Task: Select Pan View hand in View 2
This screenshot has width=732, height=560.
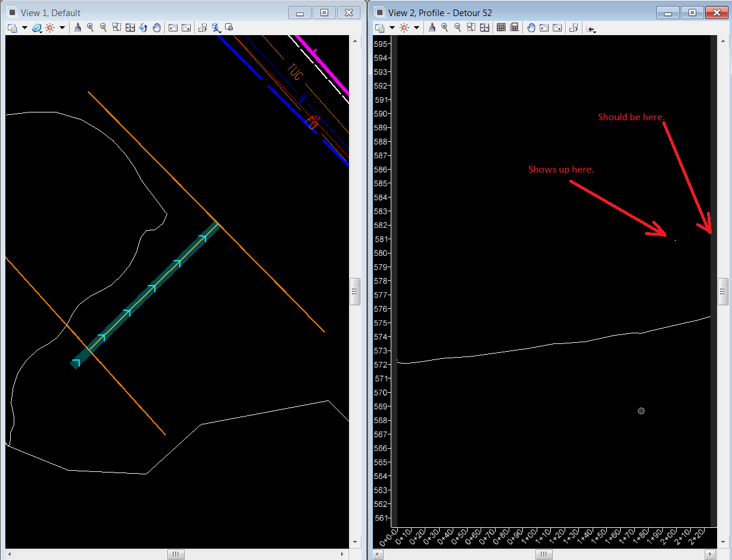Action: tap(531, 27)
